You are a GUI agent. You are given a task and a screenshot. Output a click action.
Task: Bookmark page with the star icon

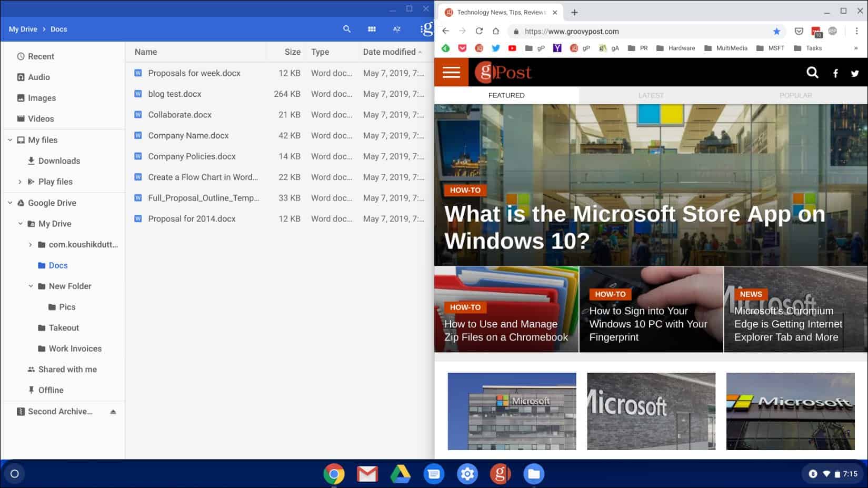pyautogui.click(x=776, y=32)
